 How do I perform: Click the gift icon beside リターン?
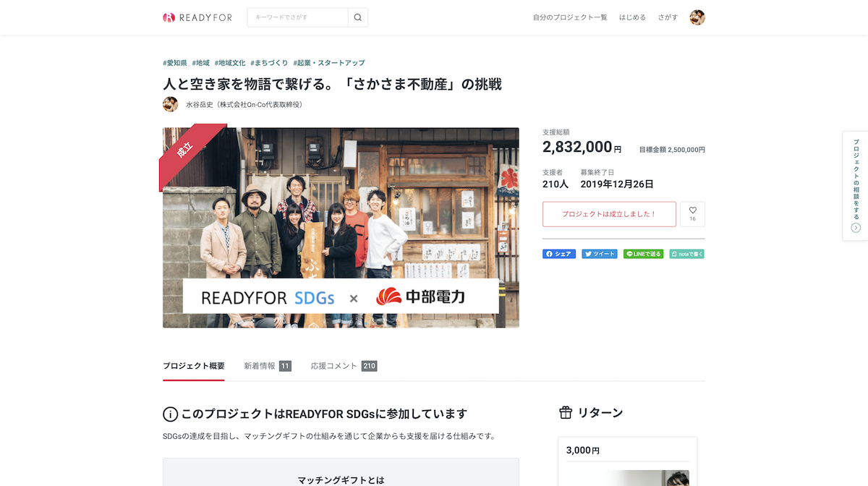(x=566, y=413)
